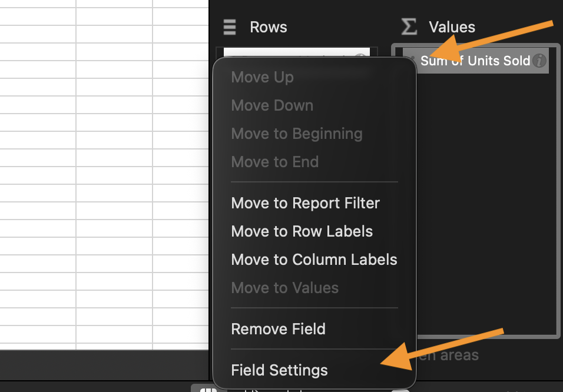Click the Move Down menu entry
This screenshot has width=563, height=392.
pyautogui.click(x=272, y=105)
